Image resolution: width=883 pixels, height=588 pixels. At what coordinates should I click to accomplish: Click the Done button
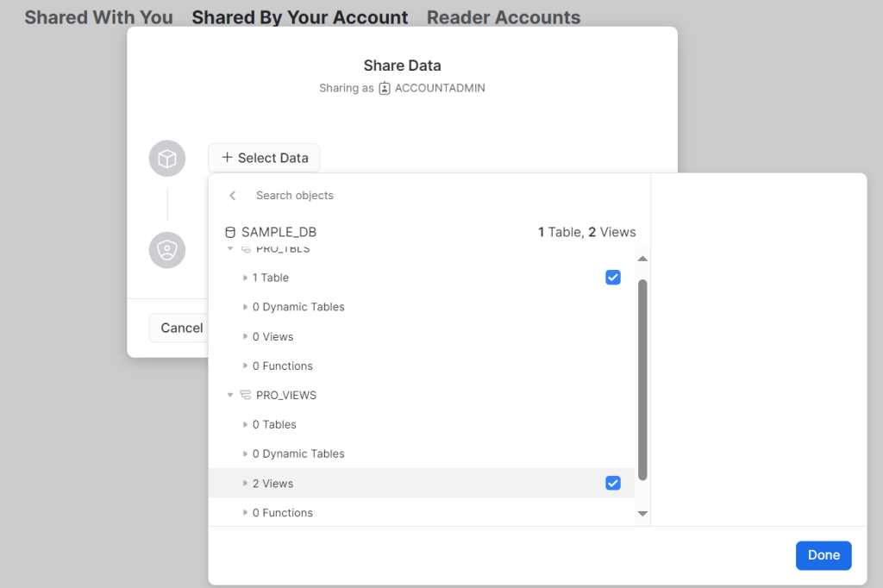click(823, 555)
